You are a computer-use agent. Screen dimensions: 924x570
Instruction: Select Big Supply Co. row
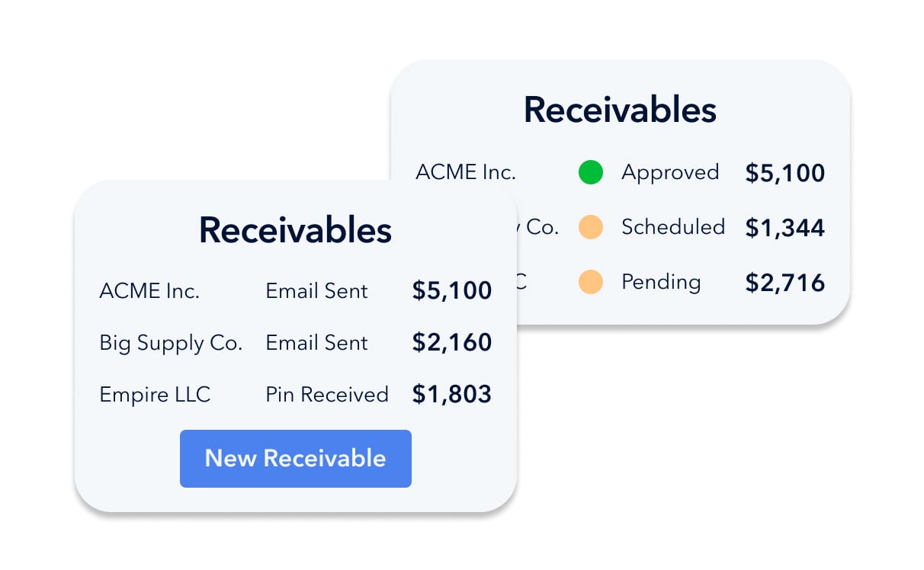(171, 343)
